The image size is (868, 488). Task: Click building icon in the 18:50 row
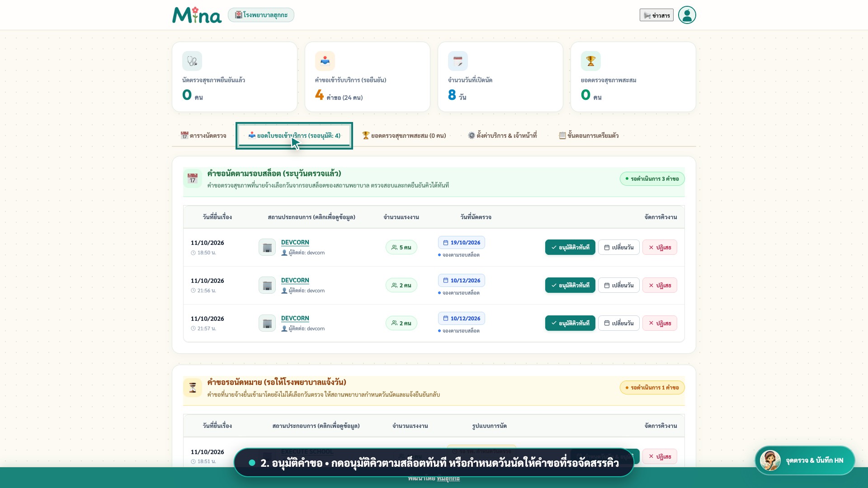pyautogui.click(x=267, y=247)
